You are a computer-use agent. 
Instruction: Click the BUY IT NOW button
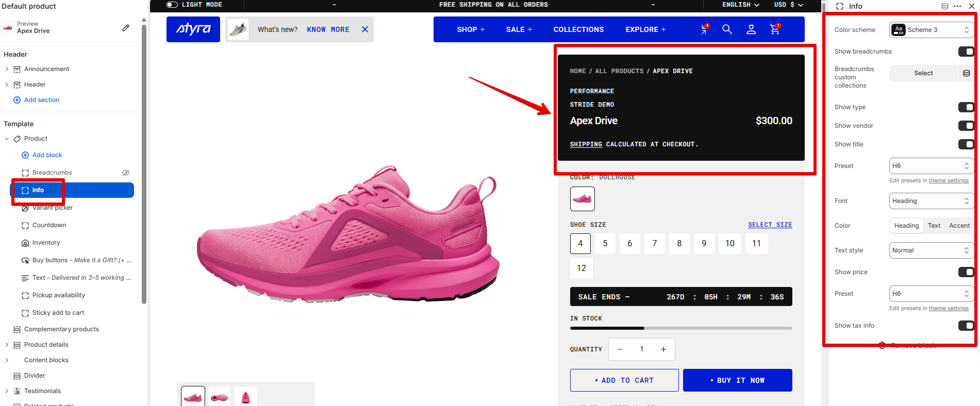738,380
